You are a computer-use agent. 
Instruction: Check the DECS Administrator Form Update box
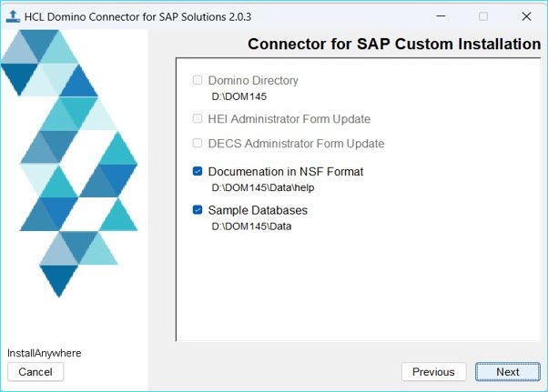(x=198, y=143)
